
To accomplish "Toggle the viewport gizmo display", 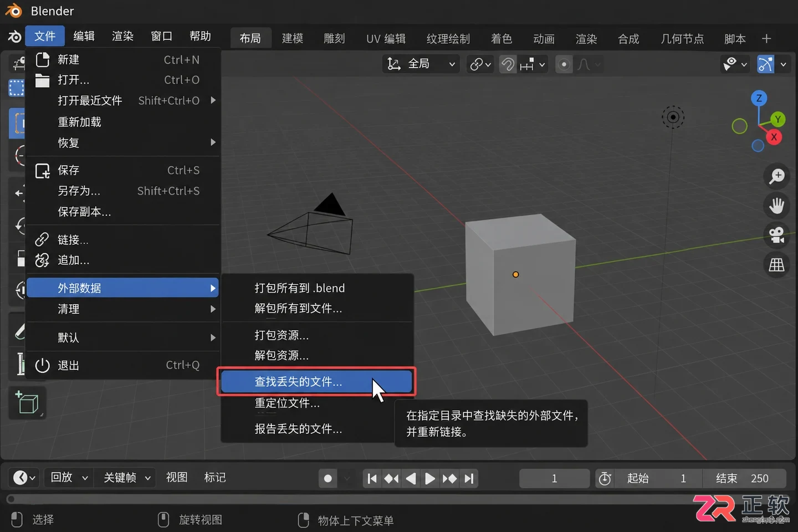I will pos(765,64).
